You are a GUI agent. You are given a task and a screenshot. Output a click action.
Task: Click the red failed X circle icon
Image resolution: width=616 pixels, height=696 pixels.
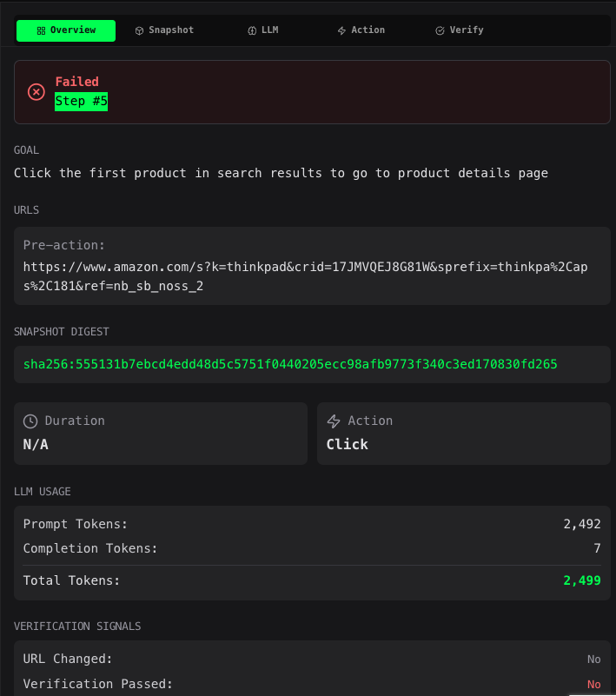pos(36,91)
